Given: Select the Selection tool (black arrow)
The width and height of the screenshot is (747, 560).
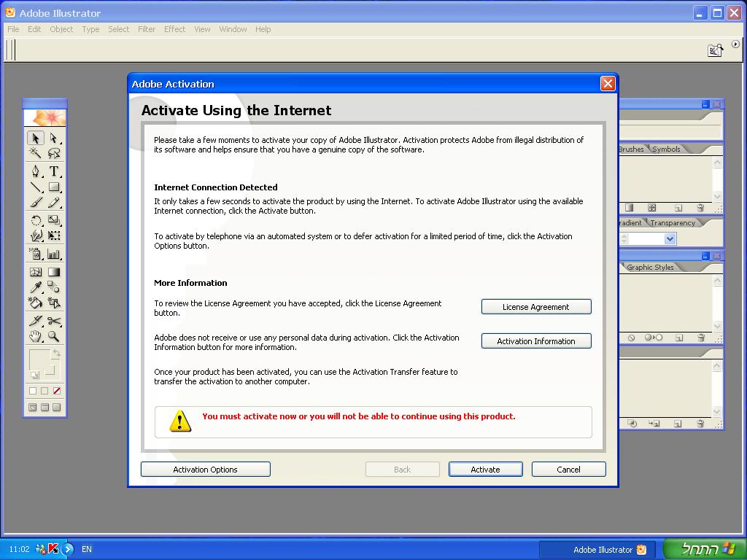Looking at the screenshot, I should (35, 138).
